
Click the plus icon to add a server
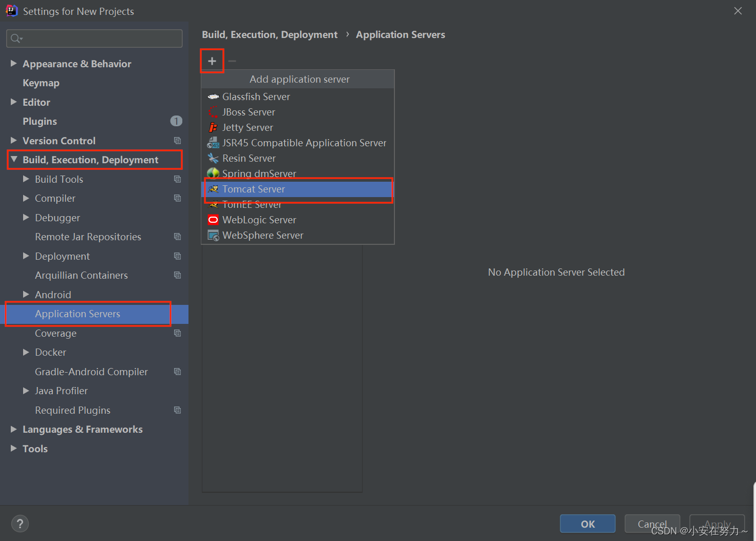(212, 61)
